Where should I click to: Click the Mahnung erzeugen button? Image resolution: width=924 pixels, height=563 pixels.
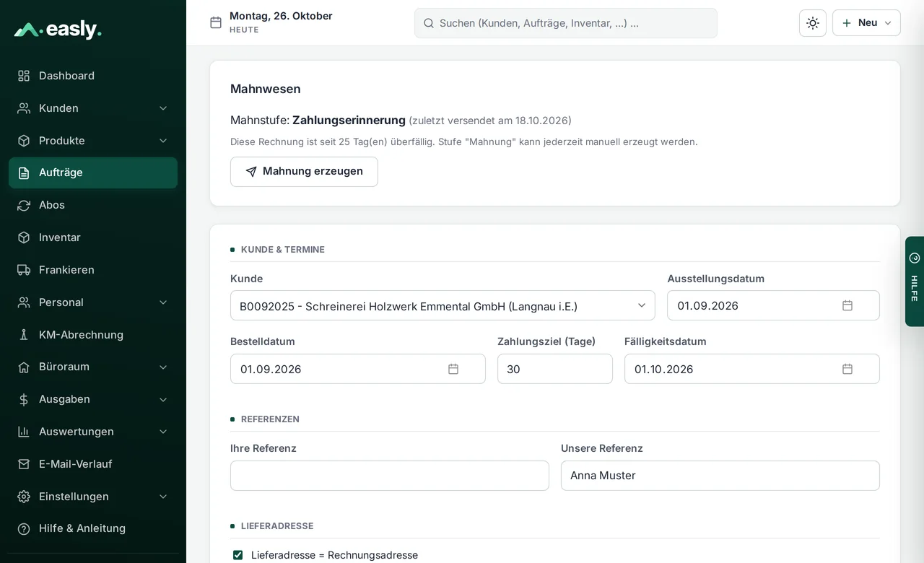[x=304, y=172]
